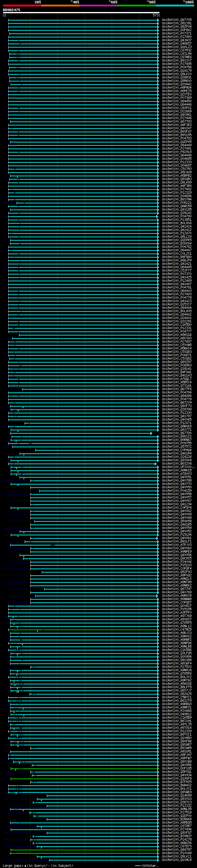This screenshot has height=868, width=197.
Task: Select label UniRef100_C0PAQ4
Action: [177, 450]
